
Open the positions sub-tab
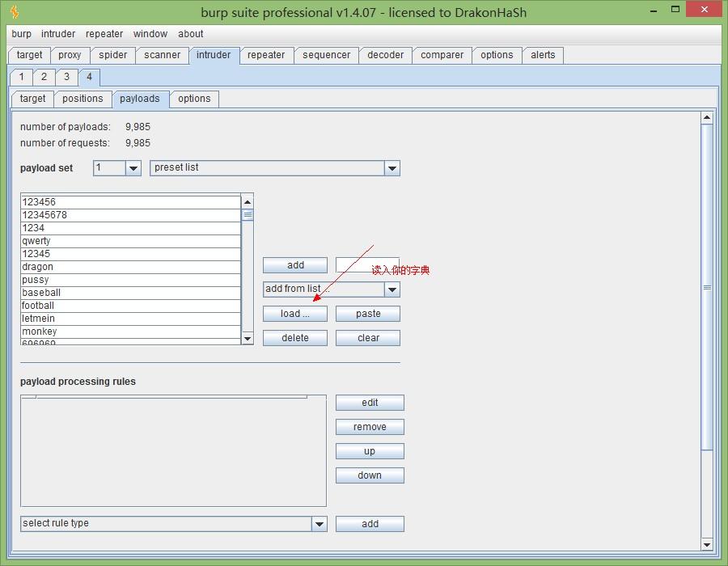(83, 99)
